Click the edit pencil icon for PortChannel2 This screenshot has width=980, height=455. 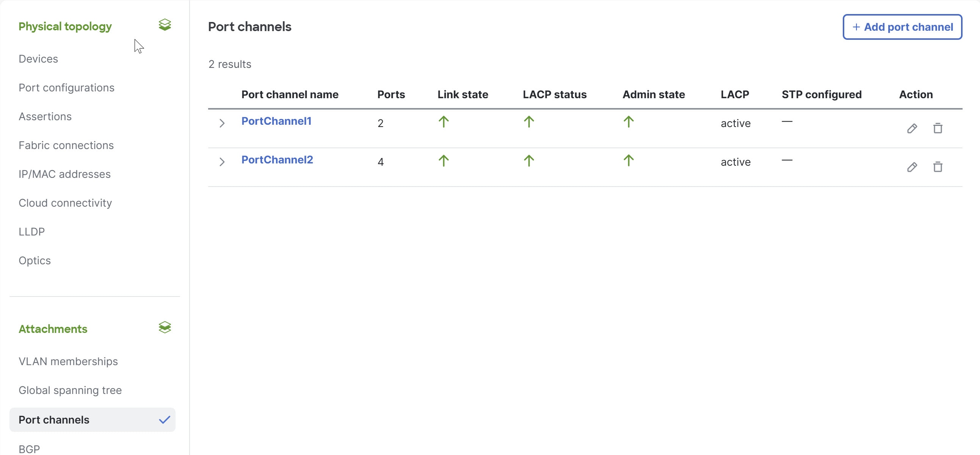point(912,167)
